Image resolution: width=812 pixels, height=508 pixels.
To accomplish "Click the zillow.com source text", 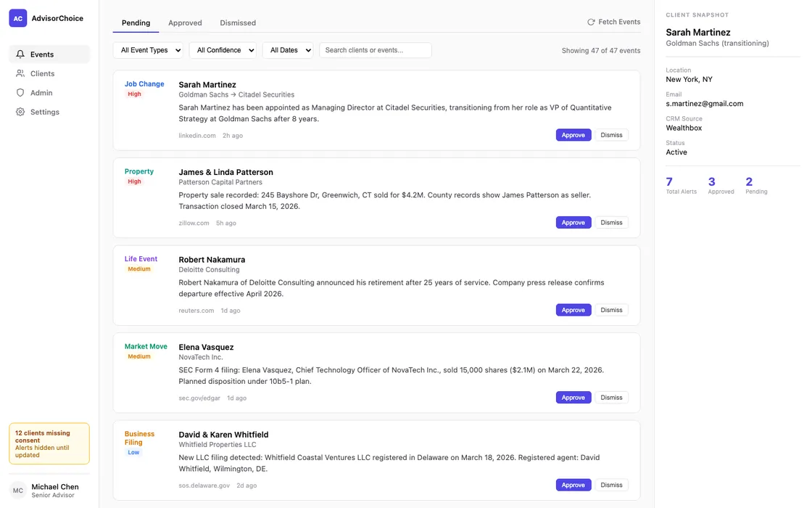I will click(194, 224).
